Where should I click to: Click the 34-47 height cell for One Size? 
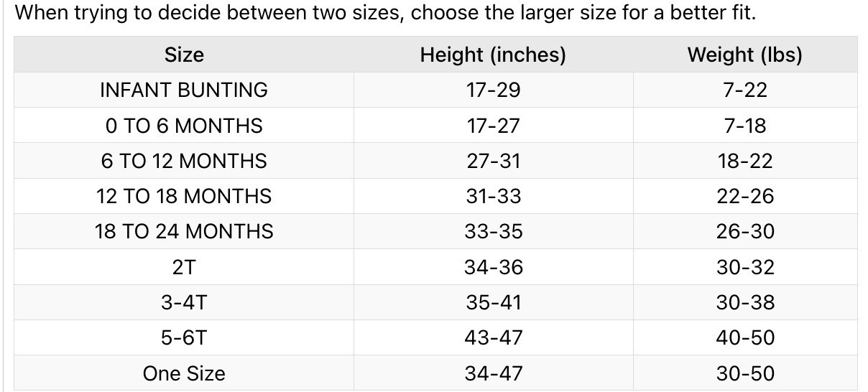(x=493, y=373)
